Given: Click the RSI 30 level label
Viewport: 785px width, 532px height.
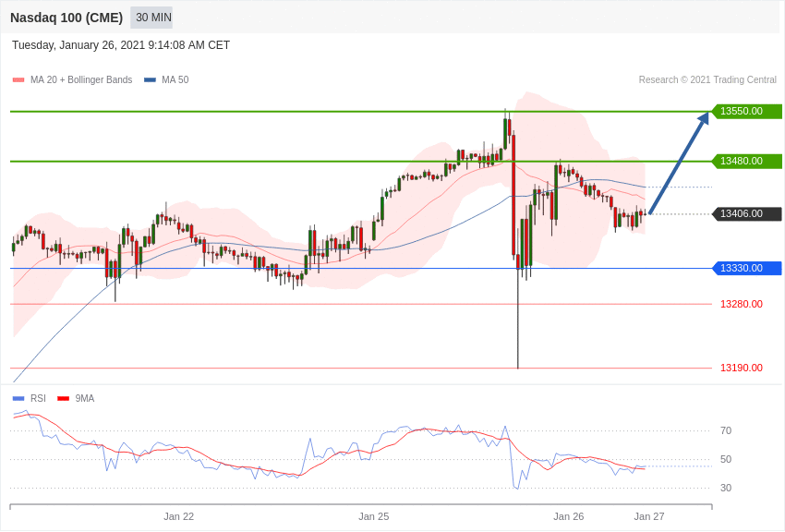Looking at the screenshot, I should [x=726, y=488].
